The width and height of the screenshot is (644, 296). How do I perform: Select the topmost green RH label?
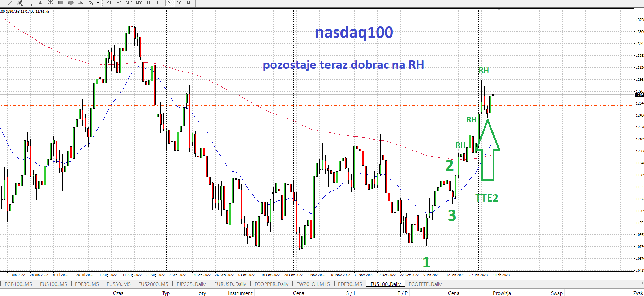pos(484,70)
